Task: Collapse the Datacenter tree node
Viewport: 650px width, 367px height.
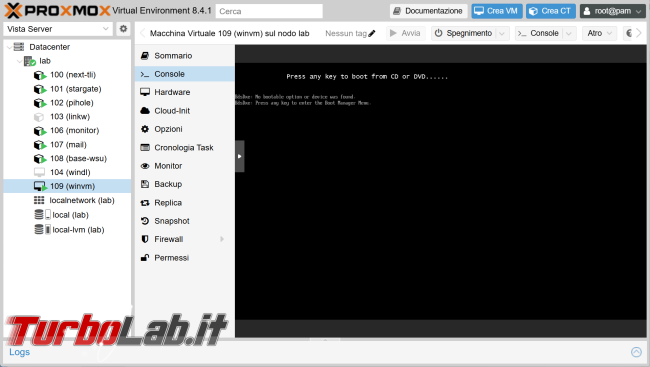Action: click(x=9, y=47)
